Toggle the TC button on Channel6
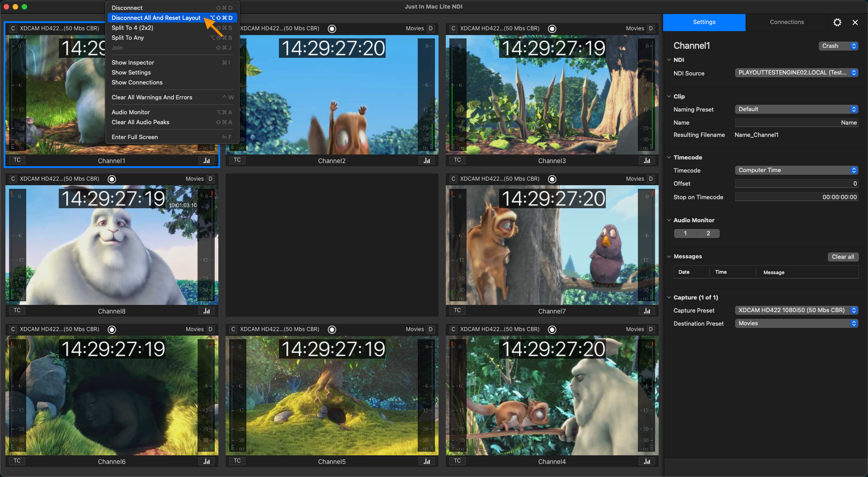Viewport: 868px width, 477px height. (x=17, y=461)
